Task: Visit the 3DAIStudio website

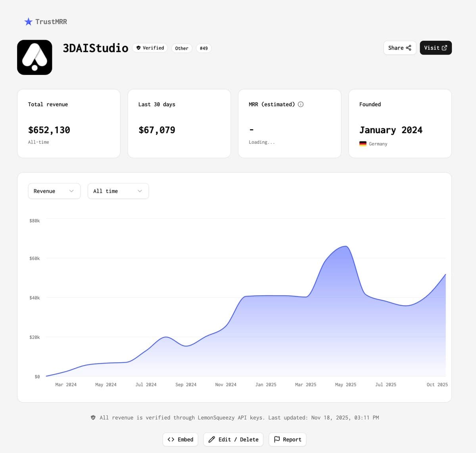Action: (436, 48)
